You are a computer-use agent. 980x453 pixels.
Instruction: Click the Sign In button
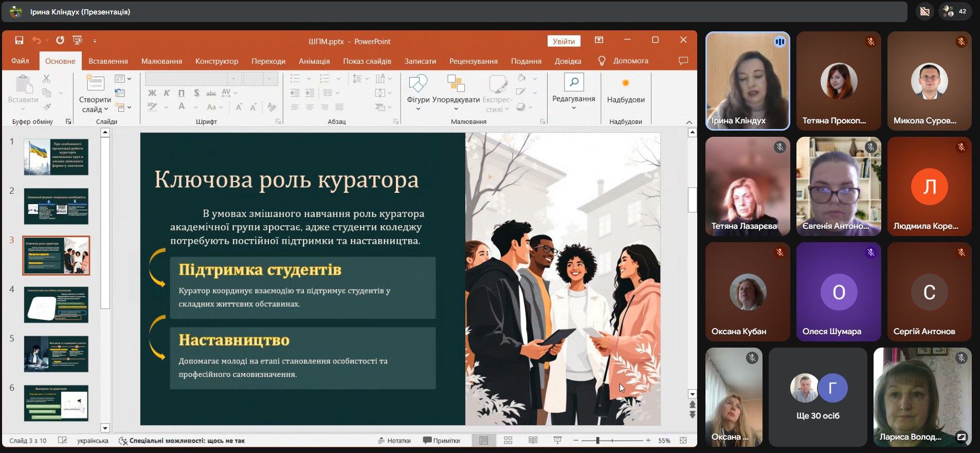tap(564, 41)
